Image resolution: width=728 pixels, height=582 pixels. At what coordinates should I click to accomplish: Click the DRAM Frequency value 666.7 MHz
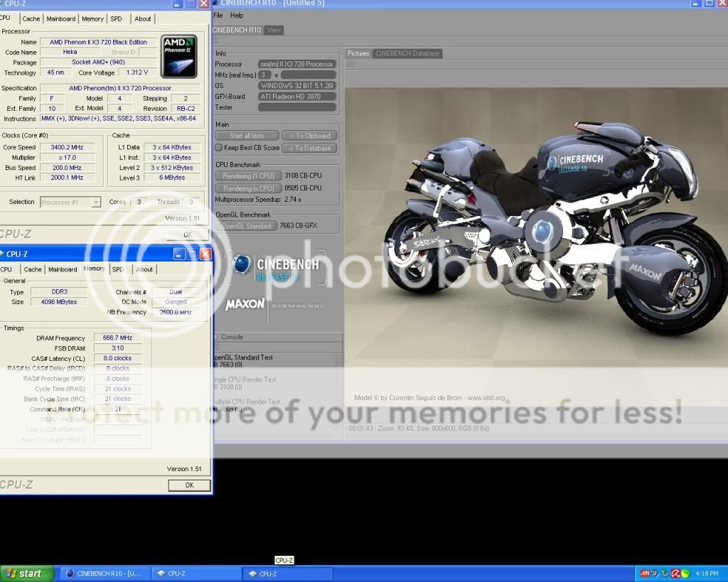pyautogui.click(x=117, y=338)
